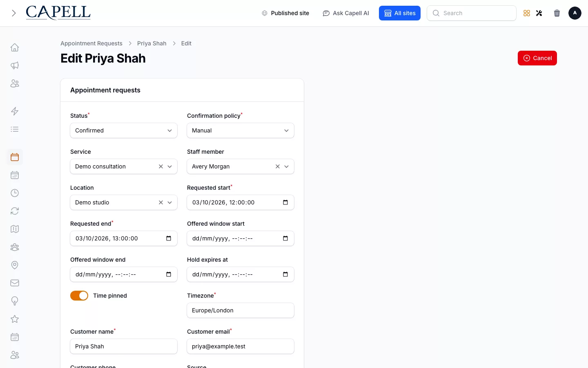Click the Search input field

(472, 13)
